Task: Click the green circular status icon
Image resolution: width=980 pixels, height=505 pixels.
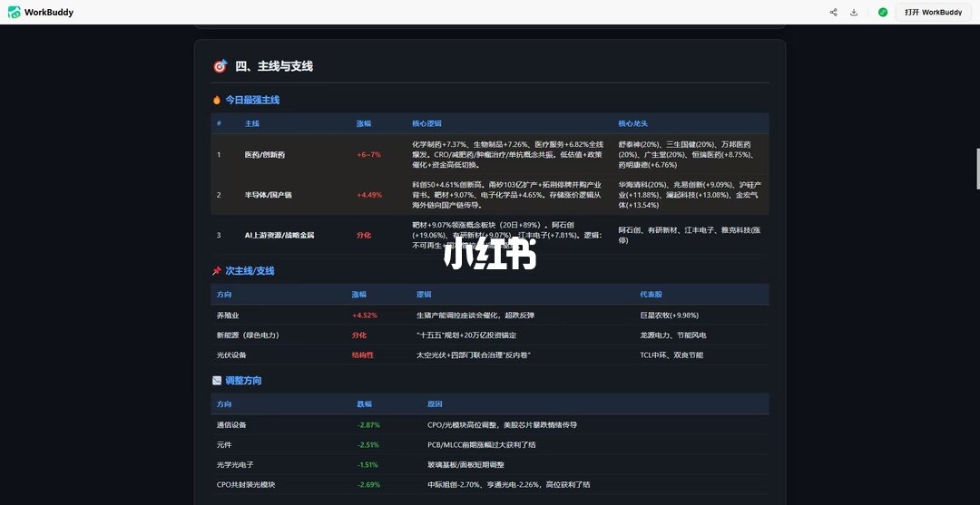Action: 883,12
